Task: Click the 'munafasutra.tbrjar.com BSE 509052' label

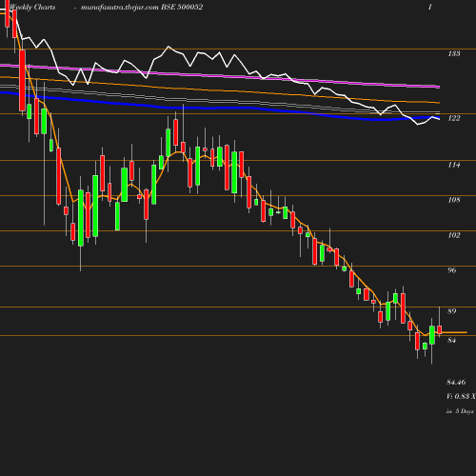Action: tap(142, 7)
